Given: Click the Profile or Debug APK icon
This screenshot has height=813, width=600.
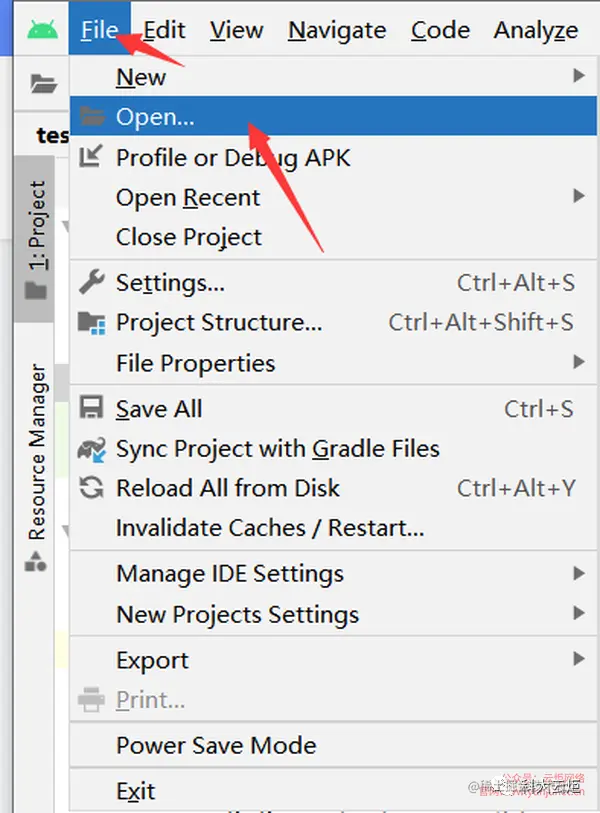Looking at the screenshot, I should point(92,157).
